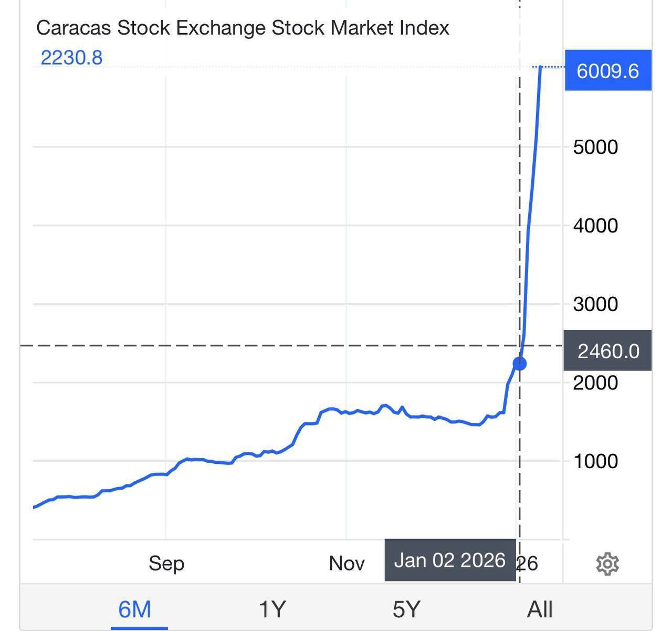The image size is (672, 631).
Task: Click the Nov label on time axis
Action: (x=346, y=563)
